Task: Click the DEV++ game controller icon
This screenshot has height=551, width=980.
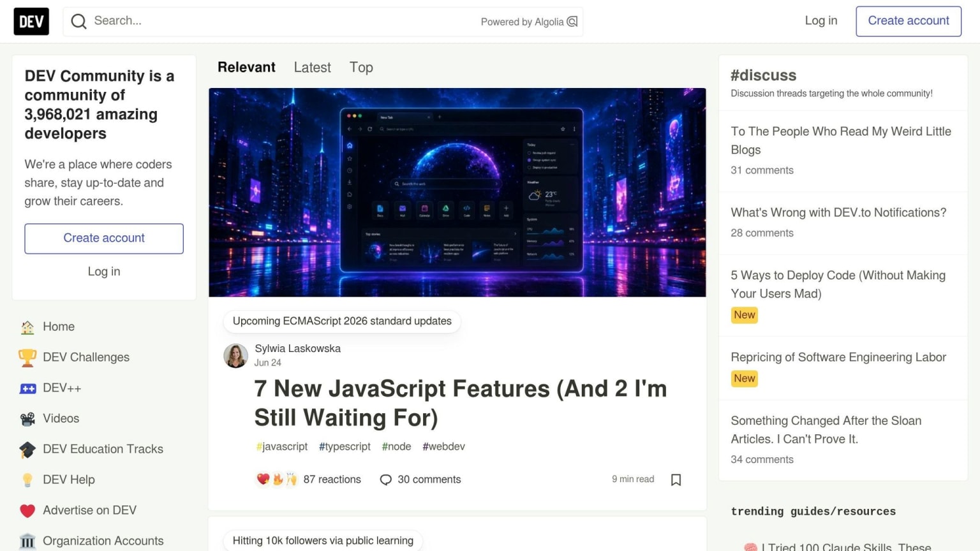Action: [27, 388]
